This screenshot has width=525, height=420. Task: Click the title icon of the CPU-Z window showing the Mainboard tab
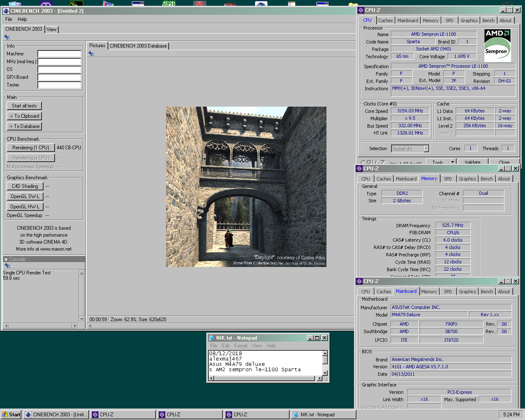tap(359, 281)
